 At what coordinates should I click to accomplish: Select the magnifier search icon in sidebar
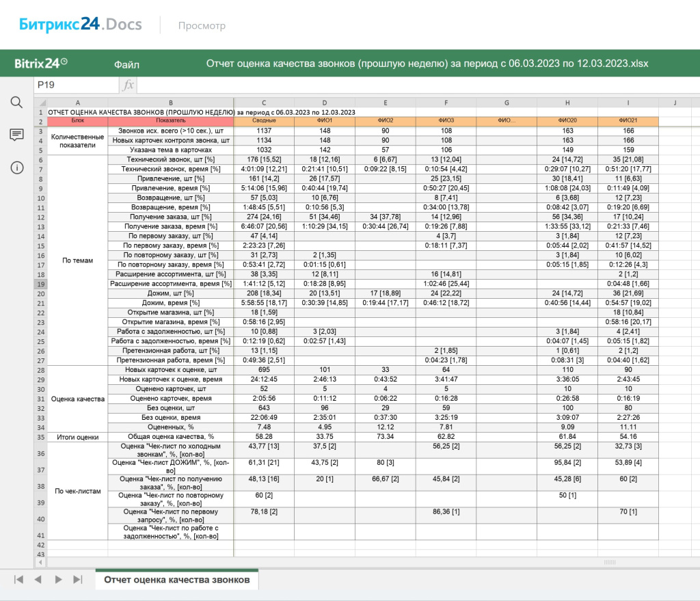16,101
